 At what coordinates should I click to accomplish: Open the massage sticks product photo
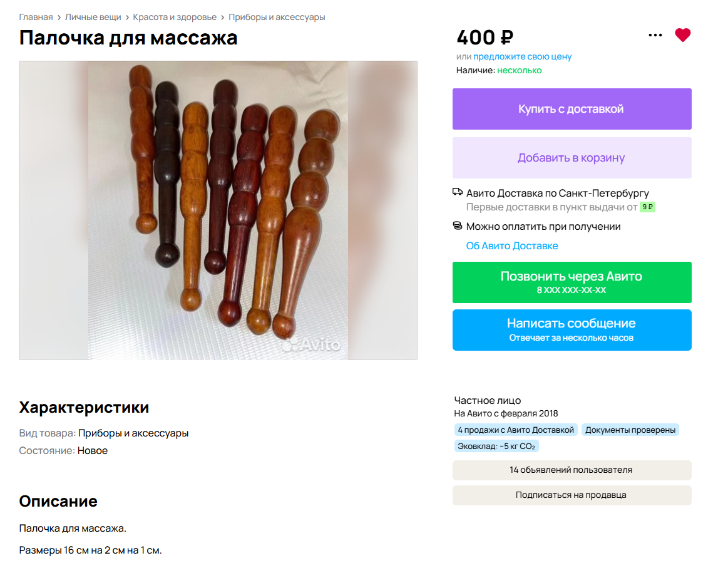point(218,210)
